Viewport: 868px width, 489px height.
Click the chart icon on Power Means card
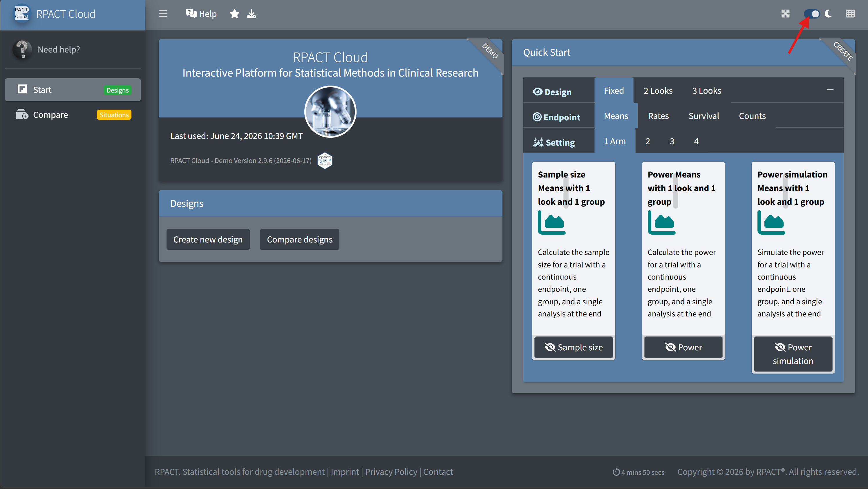(661, 223)
